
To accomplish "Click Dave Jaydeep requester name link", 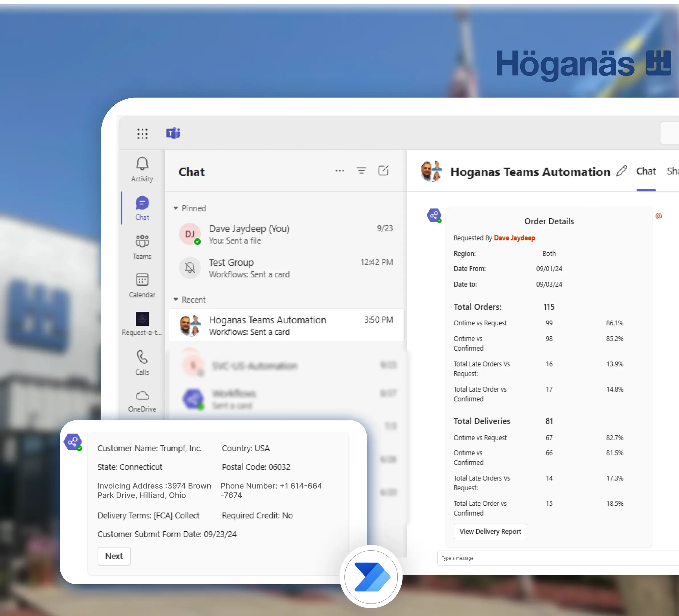I will click(x=514, y=238).
